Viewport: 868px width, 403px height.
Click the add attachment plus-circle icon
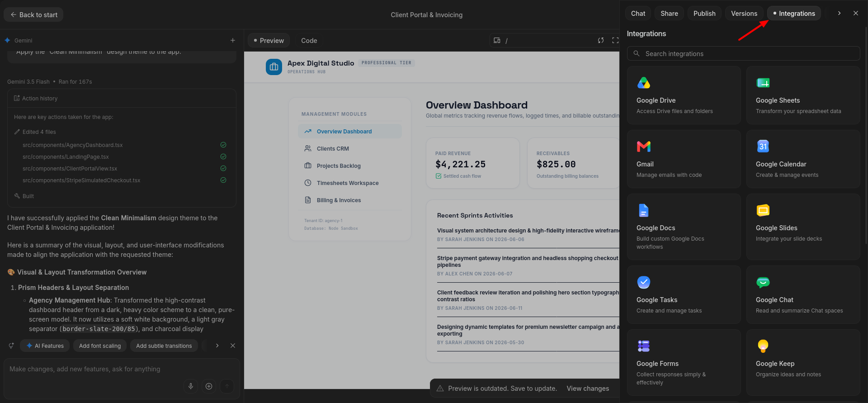[209, 386]
